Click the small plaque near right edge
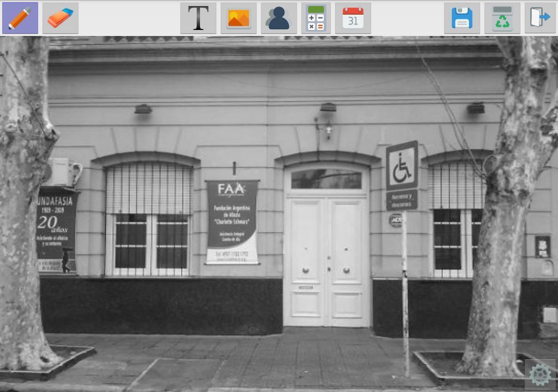 (543, 246)
